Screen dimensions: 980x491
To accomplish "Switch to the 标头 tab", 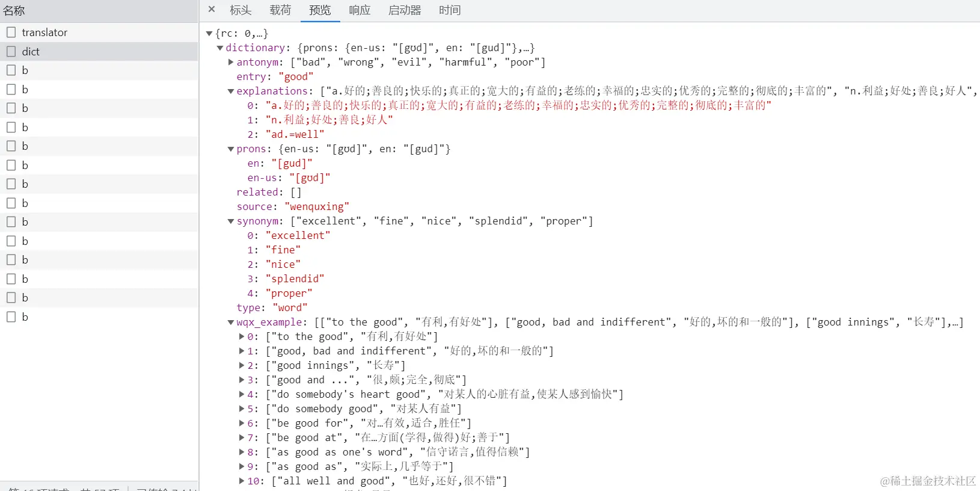I will pyautogui.click(x=240, y=10).
